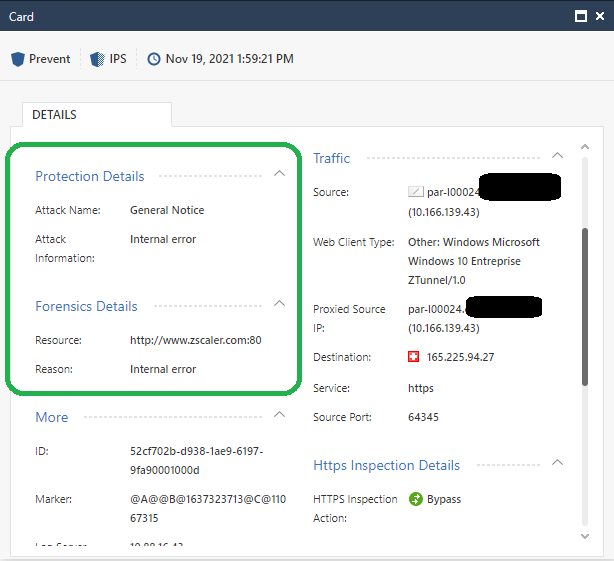Screen dimensions: 614x561
Task: Close the Card window
Action: [599, 16]
